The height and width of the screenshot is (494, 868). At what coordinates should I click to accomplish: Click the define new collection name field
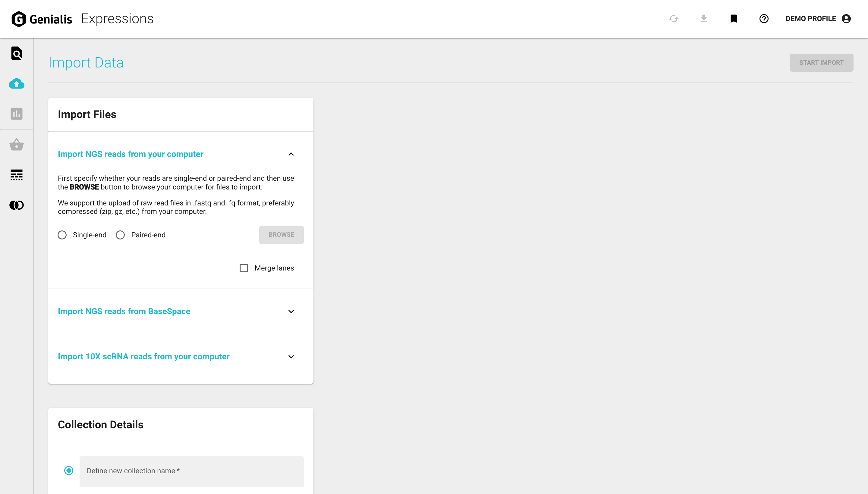coord(191,471)
